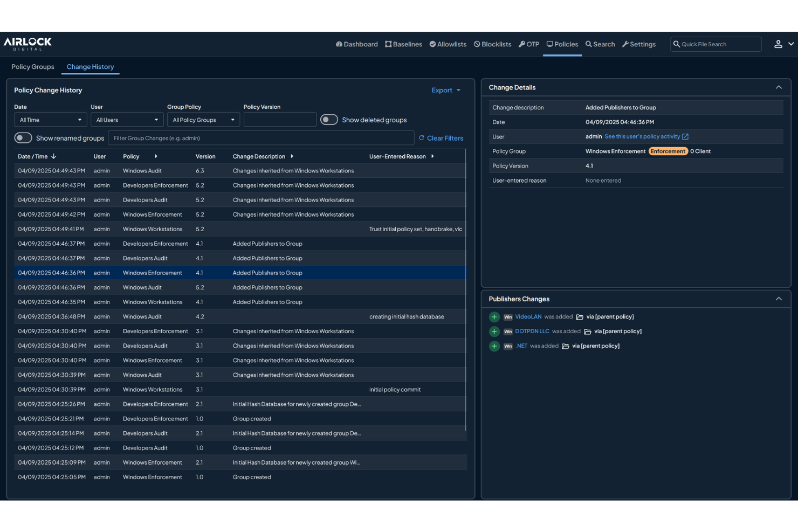Click the Blocklists icon
Screen dimensions: 798x532
(477, 44)
